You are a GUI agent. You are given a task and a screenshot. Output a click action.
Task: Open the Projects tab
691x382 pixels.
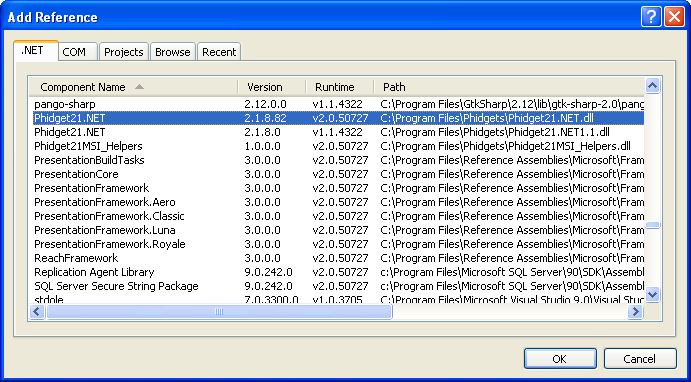[124, 52]
